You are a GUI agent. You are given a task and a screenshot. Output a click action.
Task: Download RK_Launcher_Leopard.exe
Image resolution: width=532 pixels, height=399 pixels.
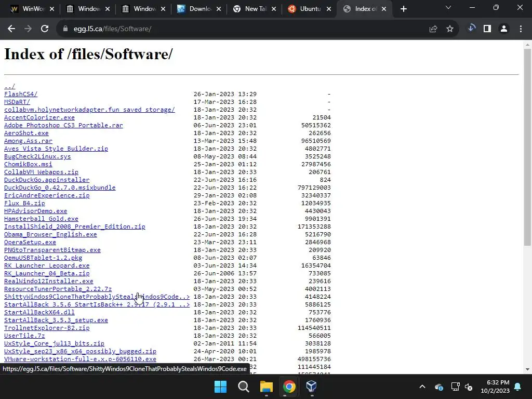(47, 265)
